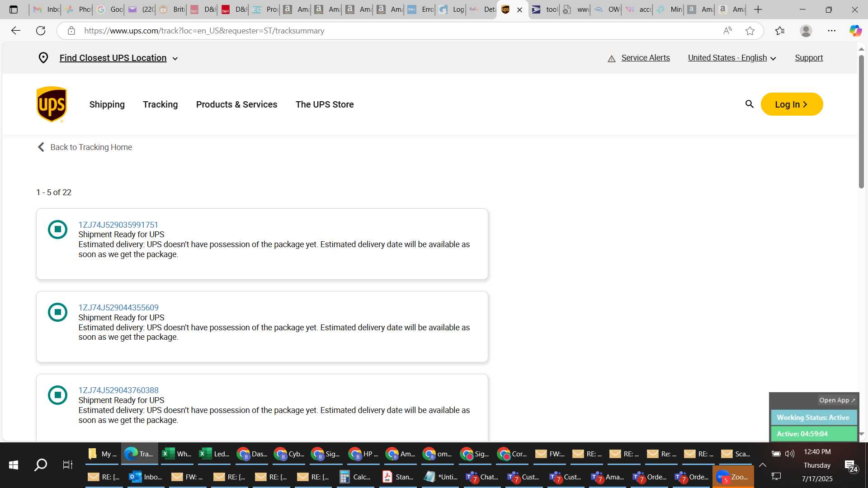868x488 pixels.
Task: Open Windows taskbar search
Action: (x=41, y=465)
